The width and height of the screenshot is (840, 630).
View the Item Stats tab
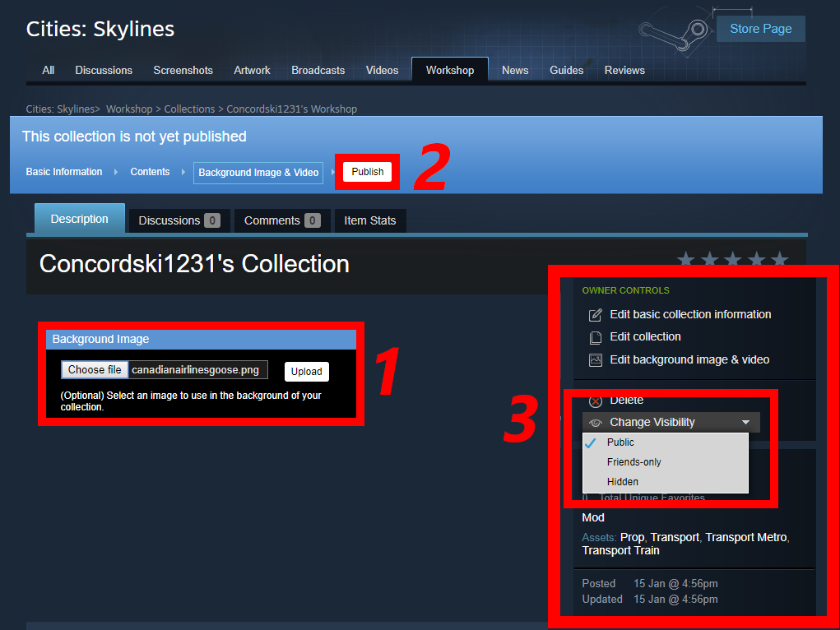coord(369,220)
